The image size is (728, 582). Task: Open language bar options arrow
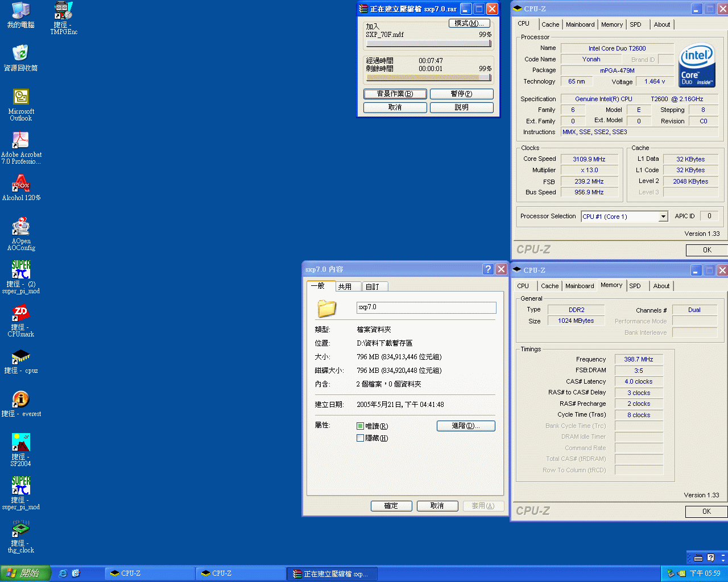pyautogui.click(x=723, y=560)
